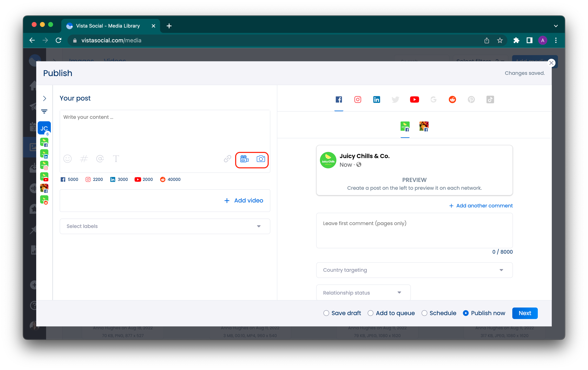The width and height of the screenshot is (588, 370).
Task: Click the photo camera icon
Action: click(x=260, y=159)
